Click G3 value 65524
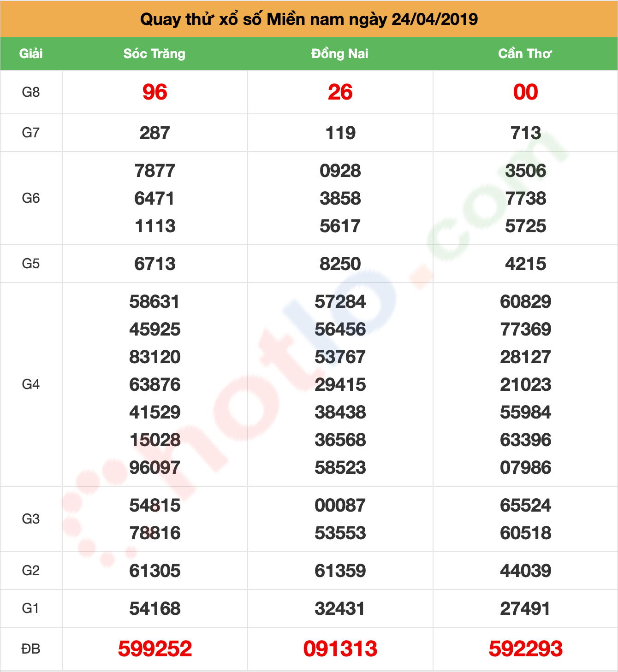 point(526,506)
